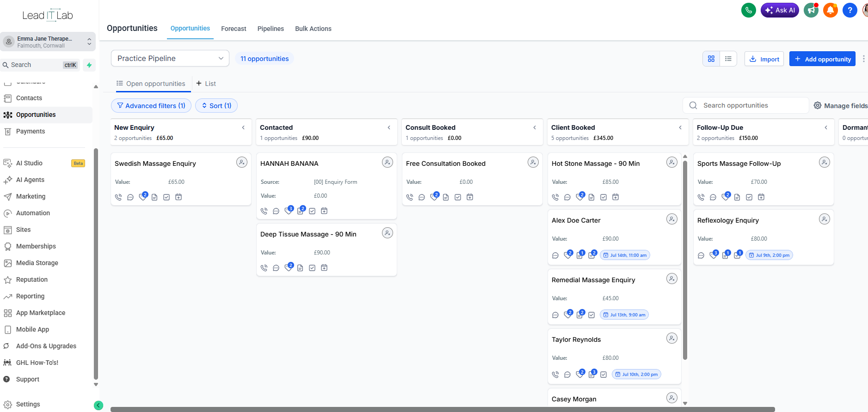
Task: Switch to the Forecast tab
Action: point(234,29)
